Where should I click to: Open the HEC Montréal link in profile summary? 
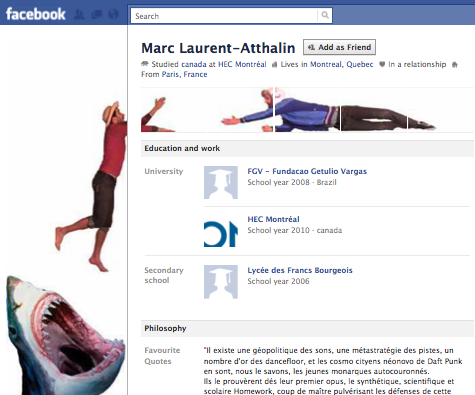pos(242,64)
